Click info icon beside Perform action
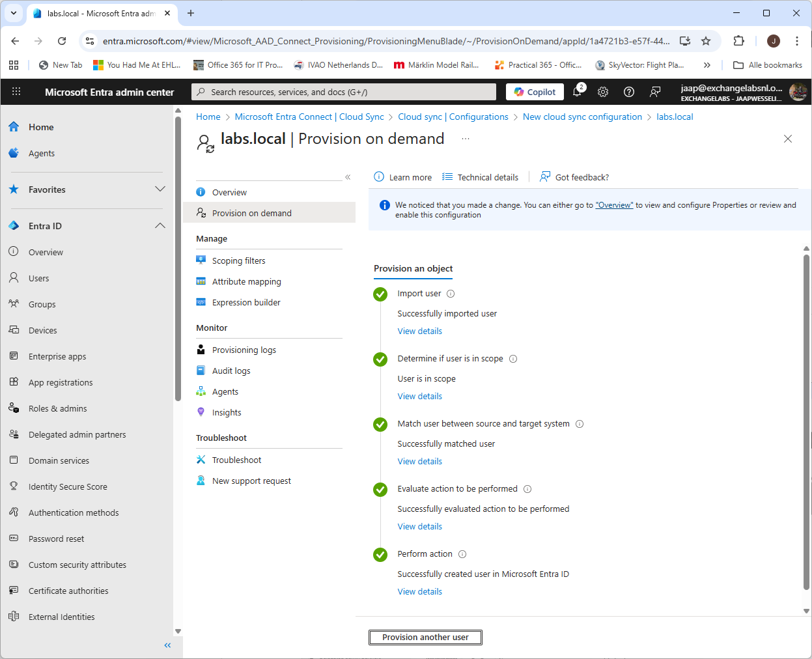This screenshot has width=812, height=659. [x=462, y=554]
